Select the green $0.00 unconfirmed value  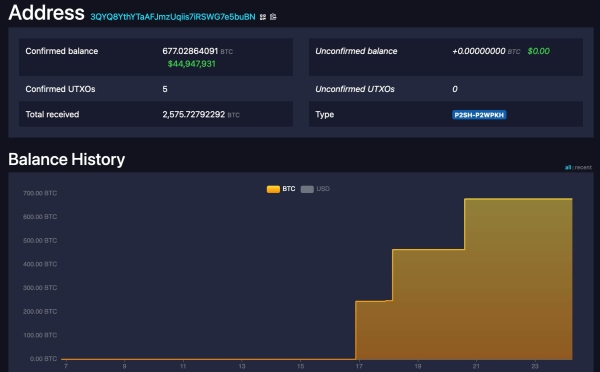coord(538,51)
